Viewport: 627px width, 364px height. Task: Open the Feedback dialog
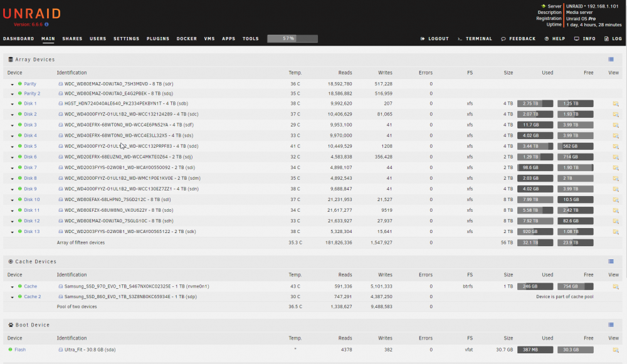pyautogui.click(x=519, y=39)
